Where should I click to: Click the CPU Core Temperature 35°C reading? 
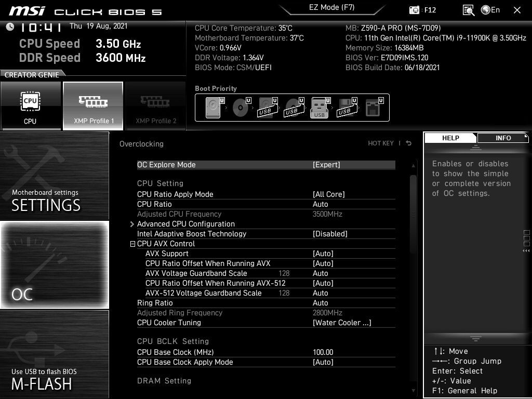point(243,28)
